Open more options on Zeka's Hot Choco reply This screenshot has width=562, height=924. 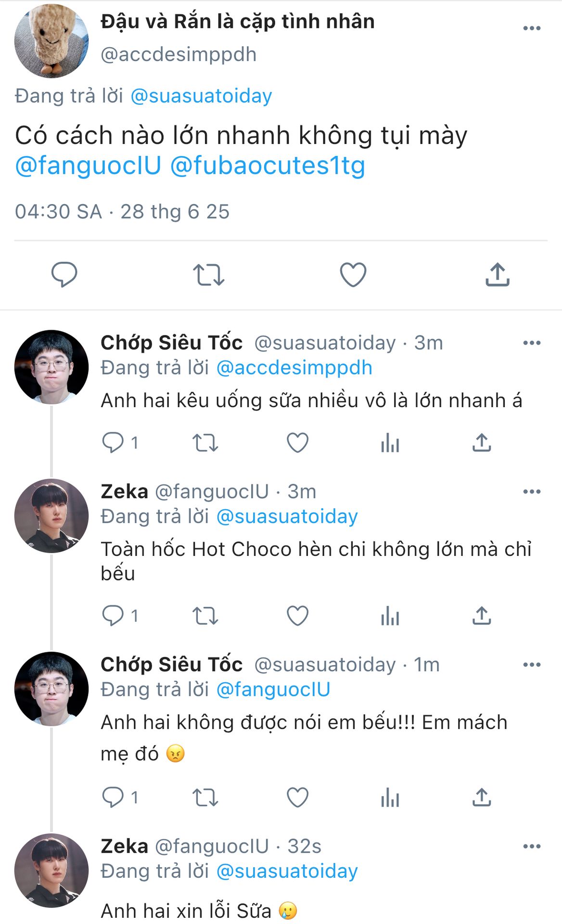click(532, 492)
